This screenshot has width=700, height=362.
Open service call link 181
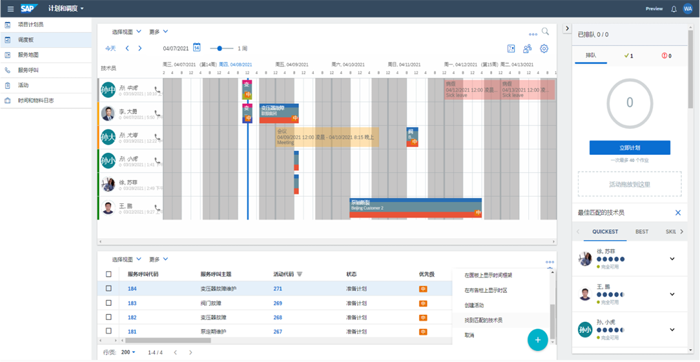132,332
